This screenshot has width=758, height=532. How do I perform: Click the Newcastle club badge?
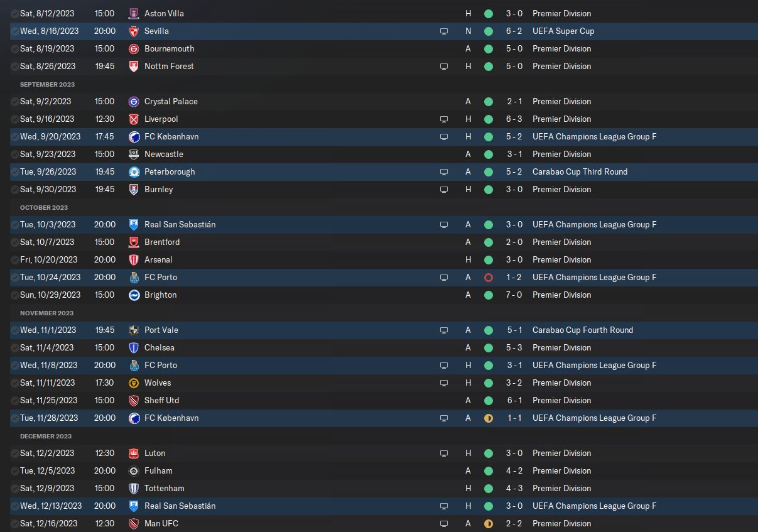pyautogui.click(x=133, y=154)
